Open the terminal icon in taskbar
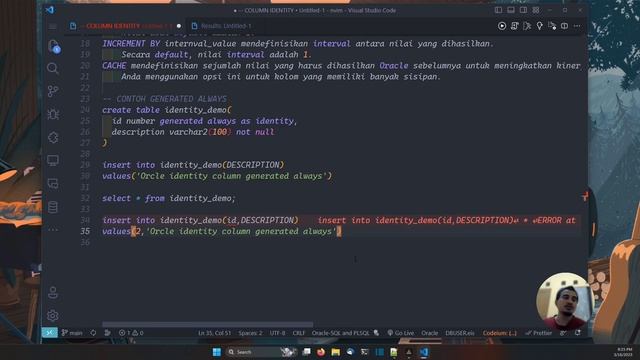This screenshot has height=360, width=640. tap(364, 352)
